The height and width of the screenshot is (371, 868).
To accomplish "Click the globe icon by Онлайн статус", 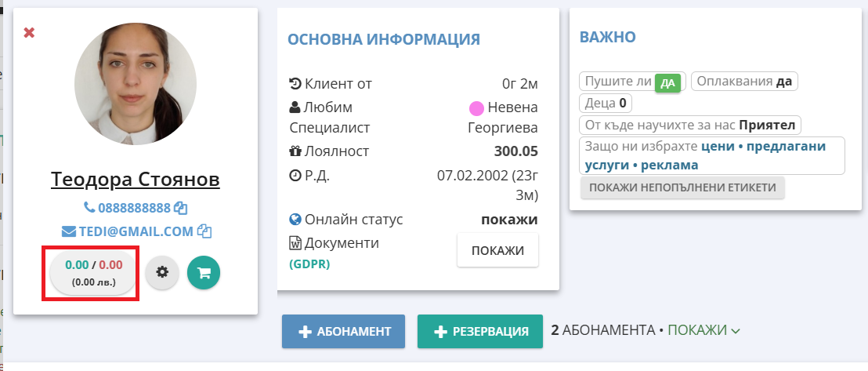I will pos(295,220).
